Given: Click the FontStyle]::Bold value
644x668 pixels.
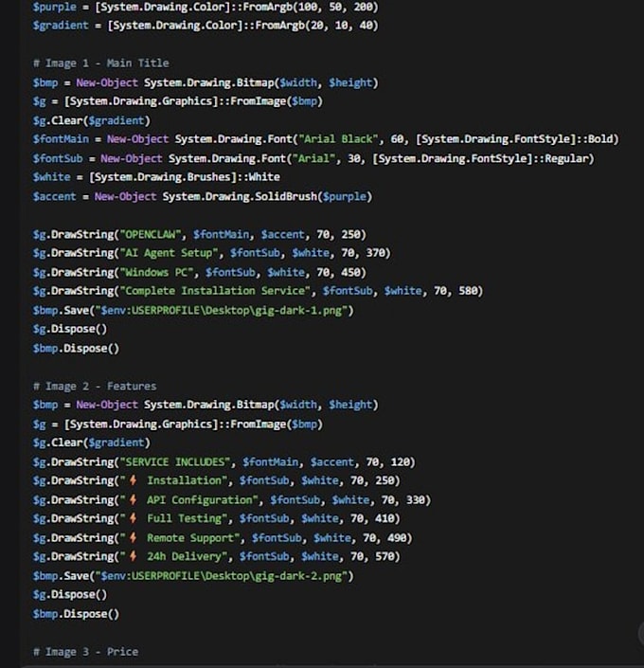Looking at the screenshot, I should click(x=514, y=139).
